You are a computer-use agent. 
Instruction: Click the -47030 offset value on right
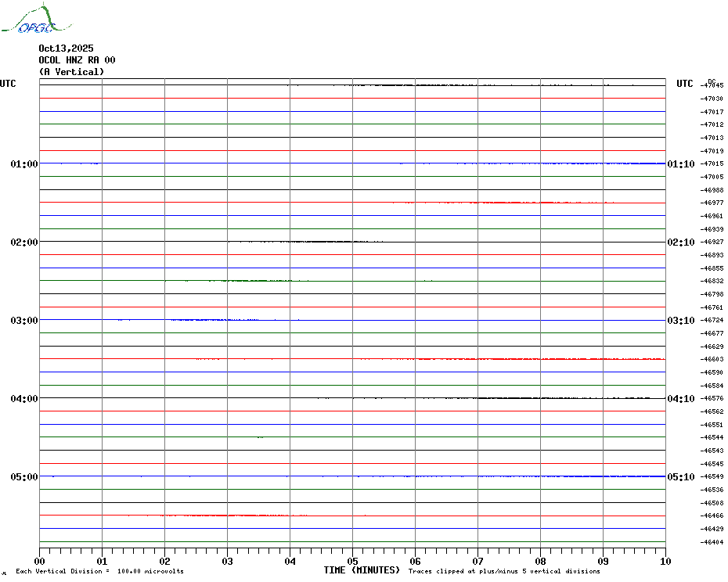tap(712, 99)
